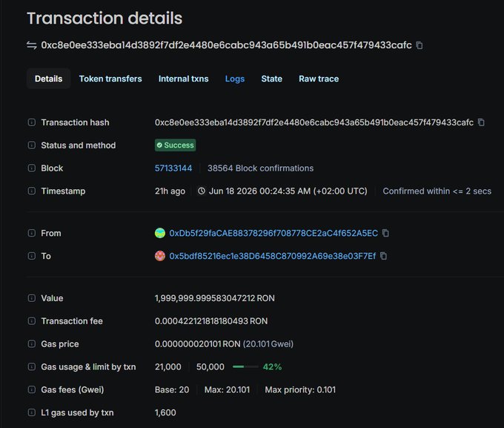
Task: Click the To address identicon avatar
Action: point(160,256)
